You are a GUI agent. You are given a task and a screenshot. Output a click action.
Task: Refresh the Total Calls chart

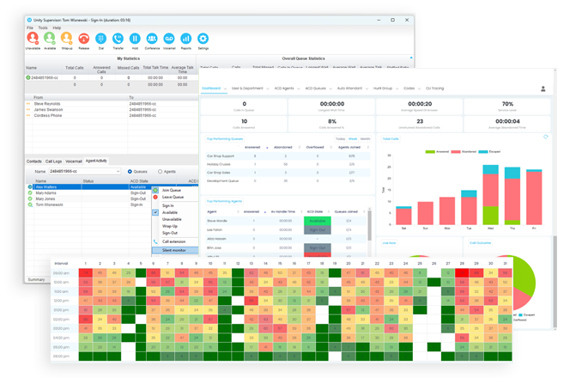[546, 137]
